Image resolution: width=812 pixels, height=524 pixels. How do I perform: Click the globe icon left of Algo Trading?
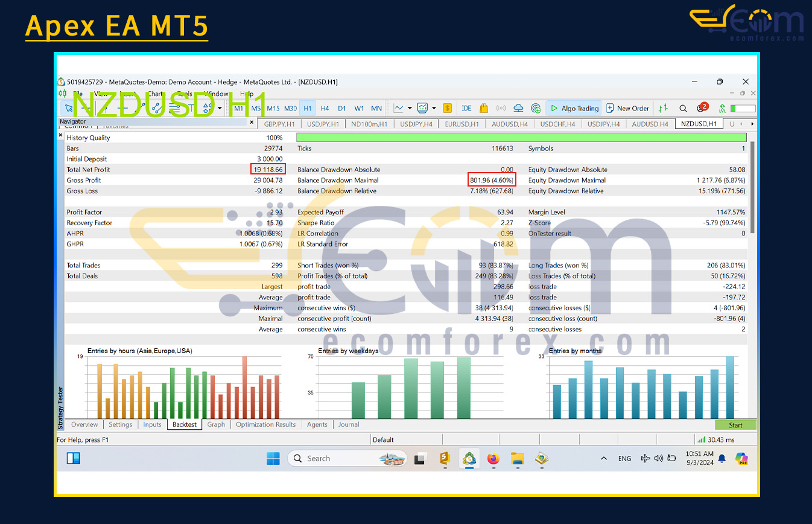click(x=536, y=108)
